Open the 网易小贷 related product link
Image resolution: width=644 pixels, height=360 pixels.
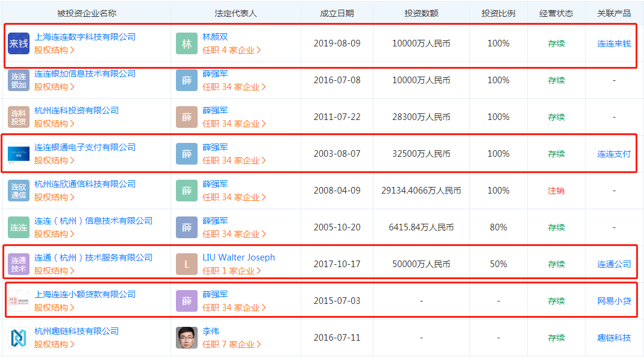616,299
